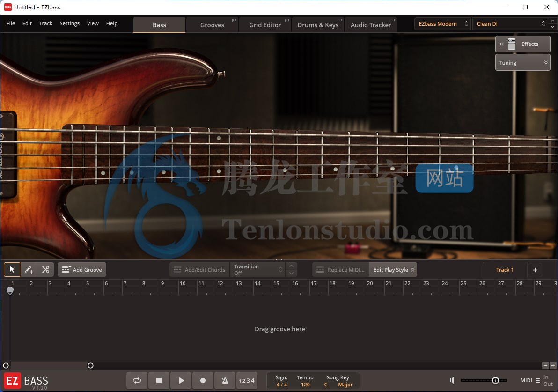Select next preset with down arrow

coord(552,27)
